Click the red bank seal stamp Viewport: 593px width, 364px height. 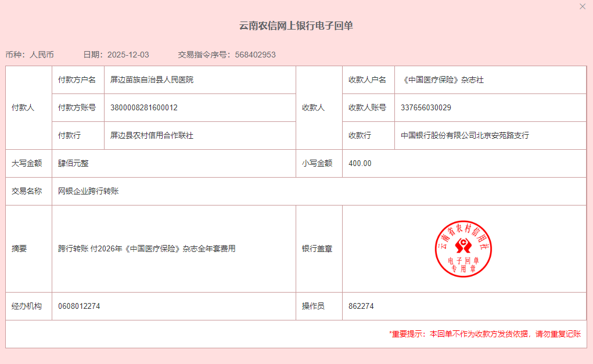[x=463, y=248]
